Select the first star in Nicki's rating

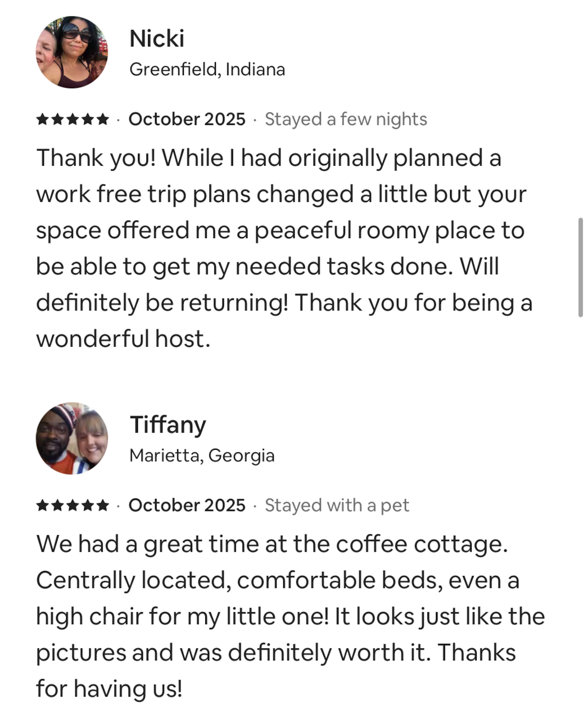coord(42,119)
